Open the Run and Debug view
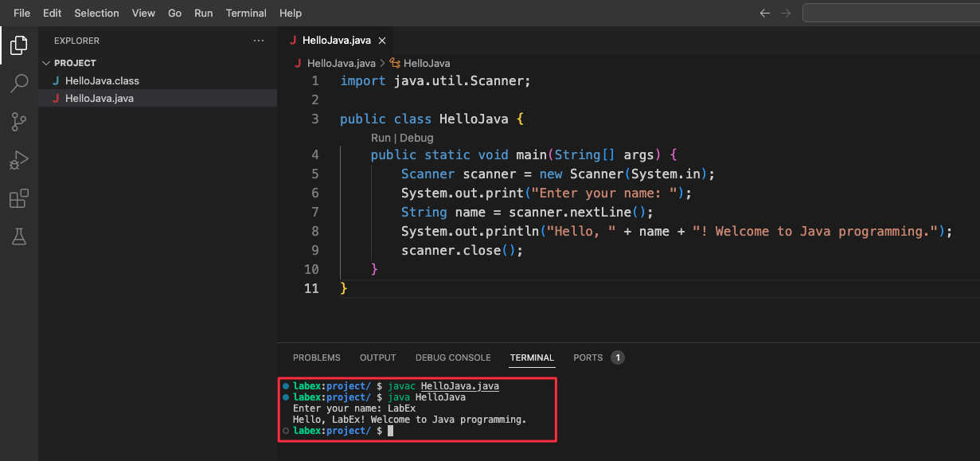 click(18, 159)
